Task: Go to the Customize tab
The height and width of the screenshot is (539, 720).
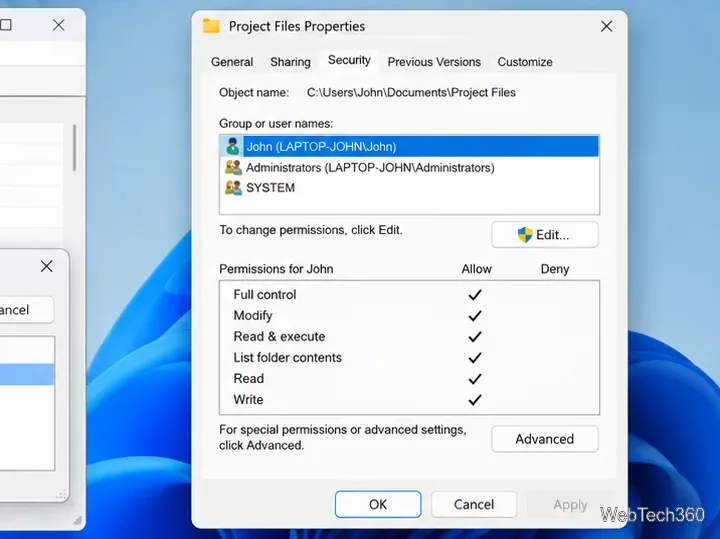Action: 525,62
